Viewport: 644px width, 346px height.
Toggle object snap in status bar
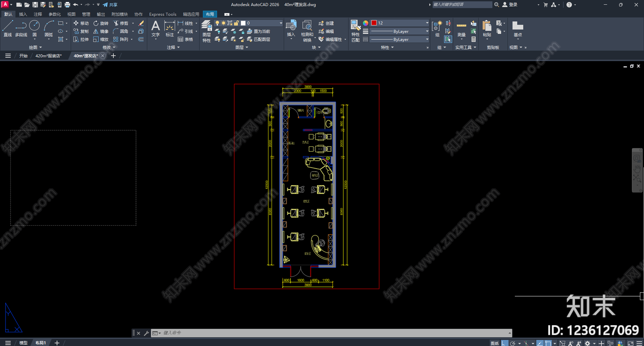[x=548, y=343]
